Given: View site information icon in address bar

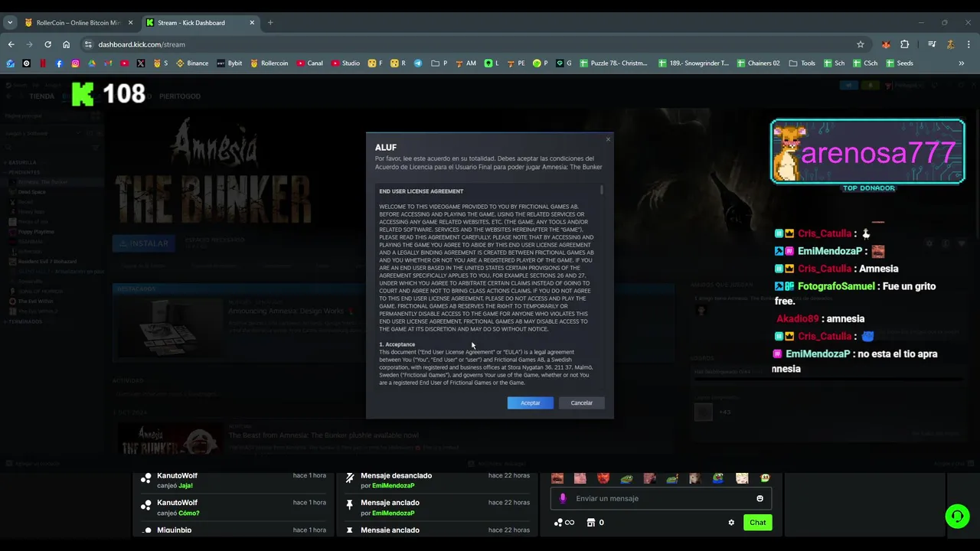Looking at the screenshot, I should (88, 44).
